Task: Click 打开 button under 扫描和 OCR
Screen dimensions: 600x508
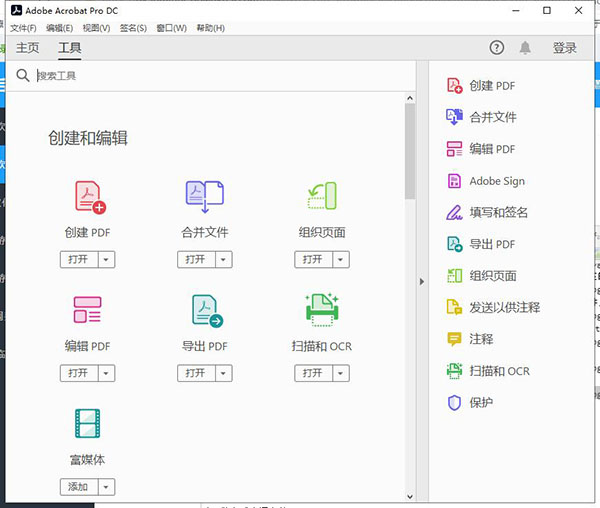Action: (x=313, y=373)
